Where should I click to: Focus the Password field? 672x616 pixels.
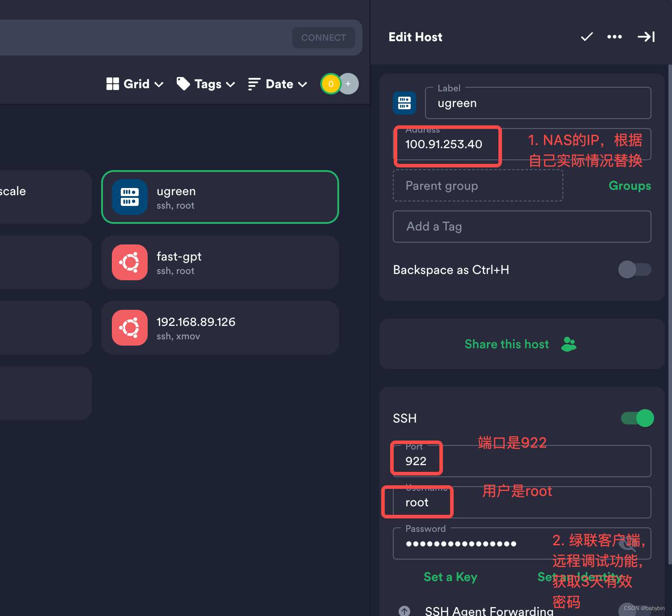pos(522,543)
